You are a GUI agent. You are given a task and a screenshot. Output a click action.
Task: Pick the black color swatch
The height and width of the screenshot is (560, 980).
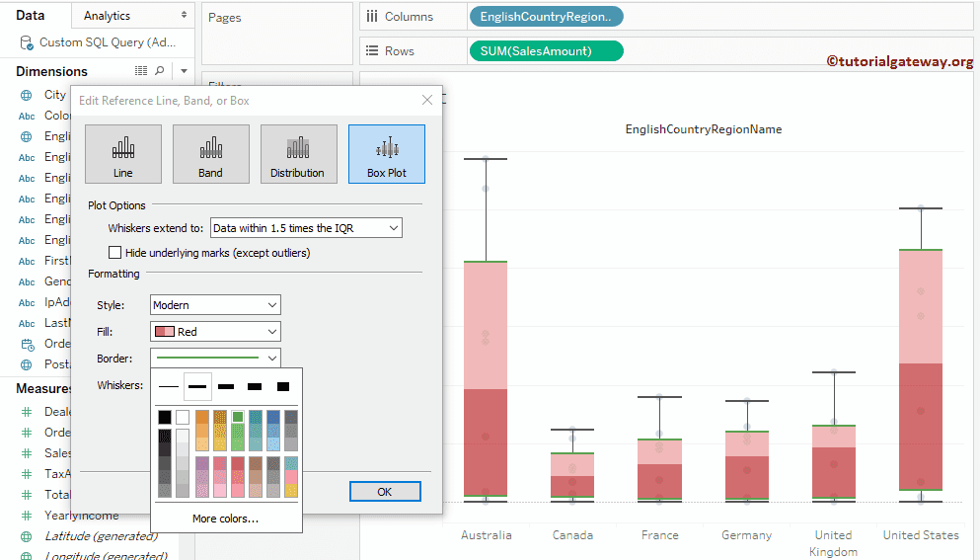165,417
